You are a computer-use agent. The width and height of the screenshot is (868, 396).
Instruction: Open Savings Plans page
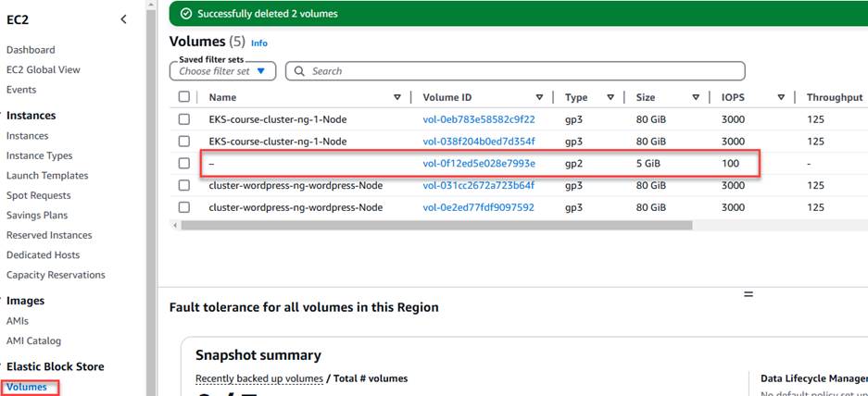(36, 216)
